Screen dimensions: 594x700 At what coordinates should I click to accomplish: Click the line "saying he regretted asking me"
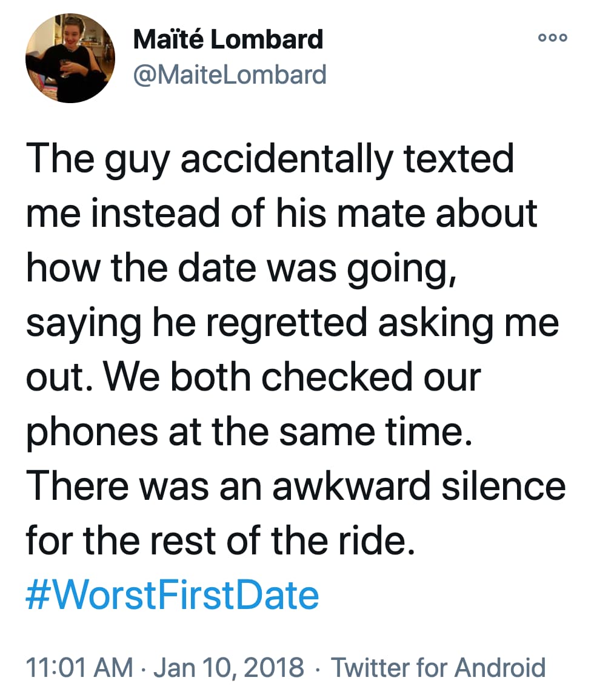click(292, 323)
